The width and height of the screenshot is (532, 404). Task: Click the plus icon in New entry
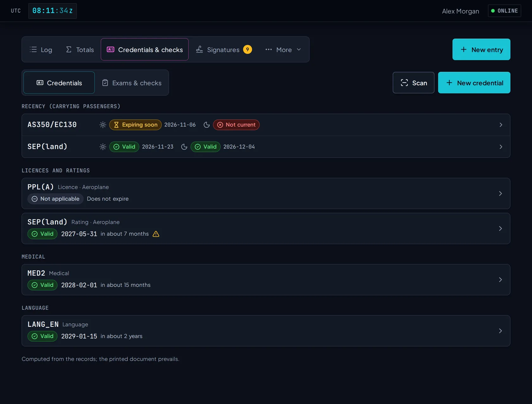pos(464,49)
